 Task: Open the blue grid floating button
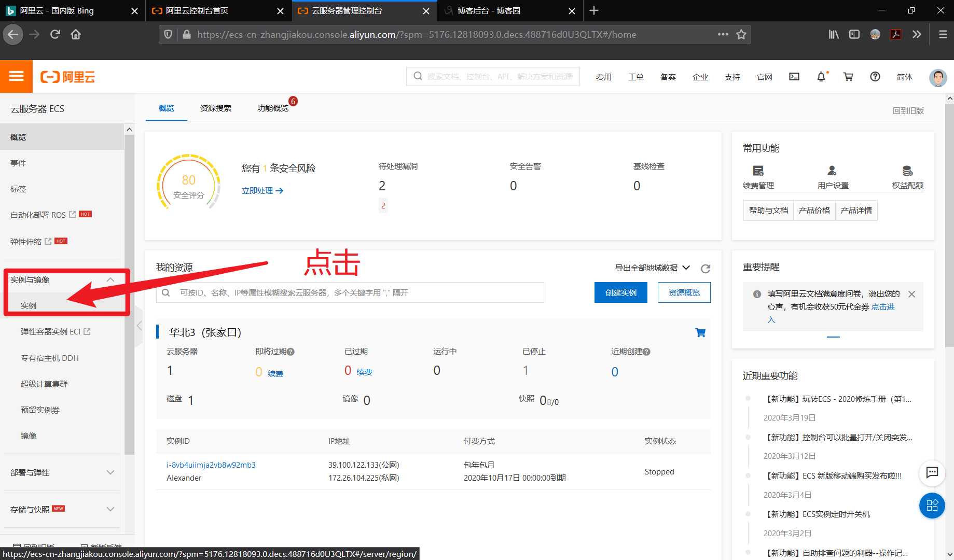(932, 505)
